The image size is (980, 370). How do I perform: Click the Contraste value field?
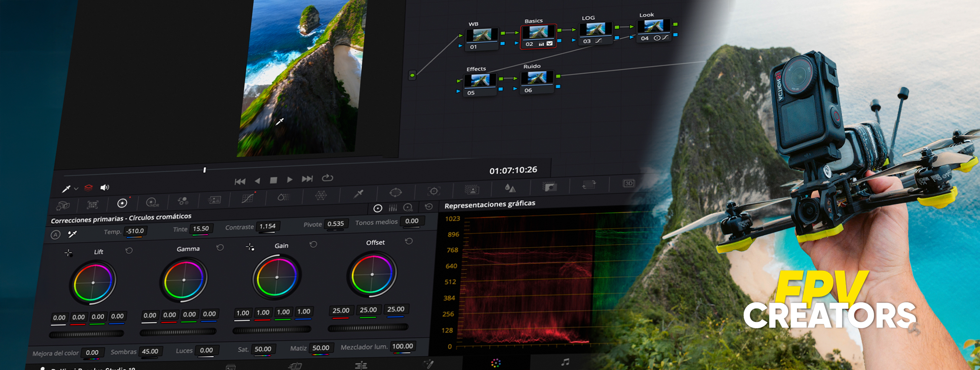tap(267, 226)
